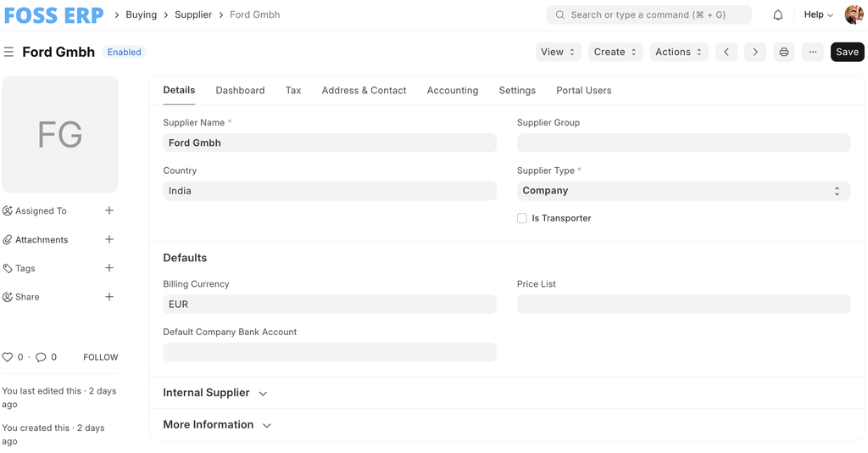The width and height of the screenshot is (868, 453).
Task: Add an assignee with the plus icon
Action: click(109, 210)
